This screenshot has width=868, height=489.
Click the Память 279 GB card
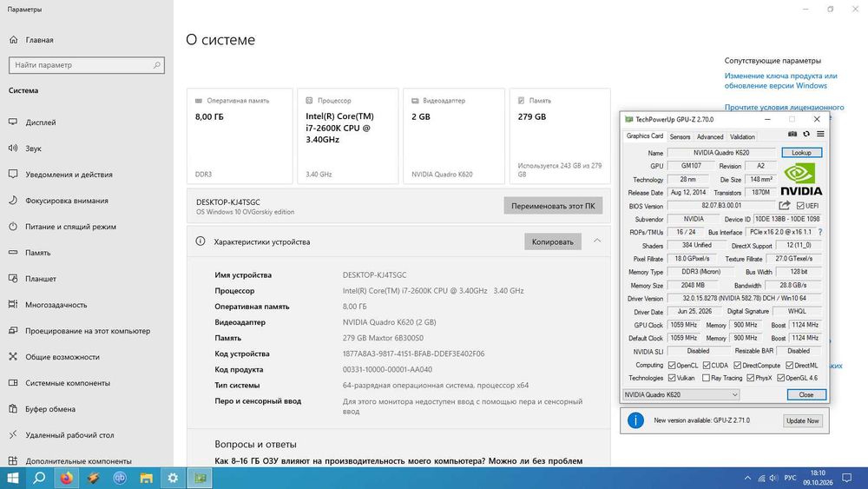coord(560,136)
